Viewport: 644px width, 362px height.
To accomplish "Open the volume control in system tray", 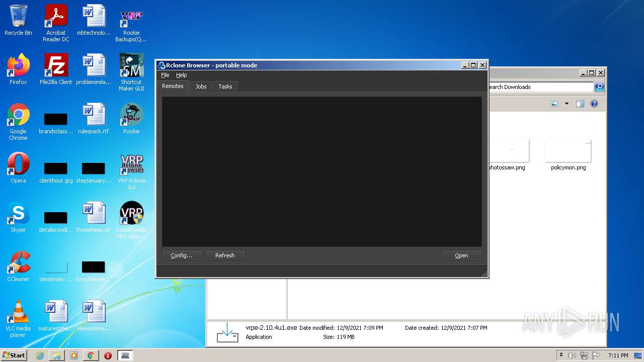I will 572,355.
